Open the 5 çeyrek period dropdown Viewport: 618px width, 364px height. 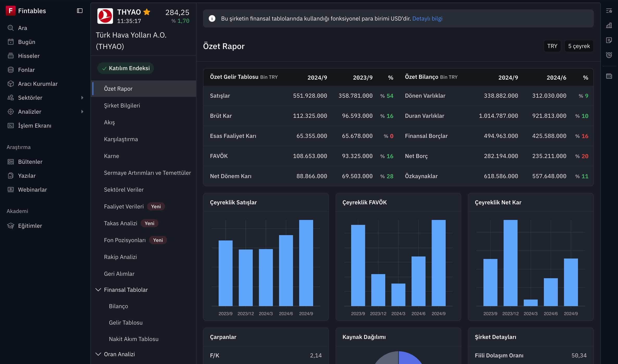[x=579, y=46]
